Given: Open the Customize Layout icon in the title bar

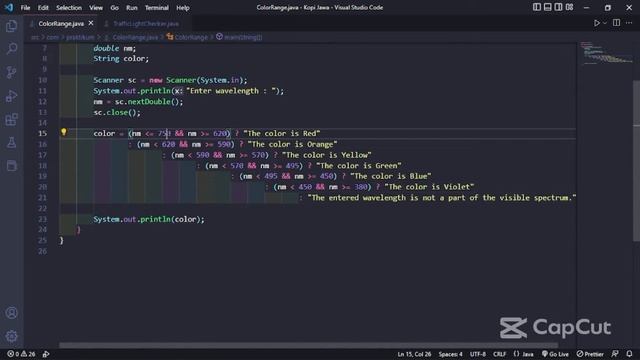Looking at the screenshot, I should click(569, 7).
